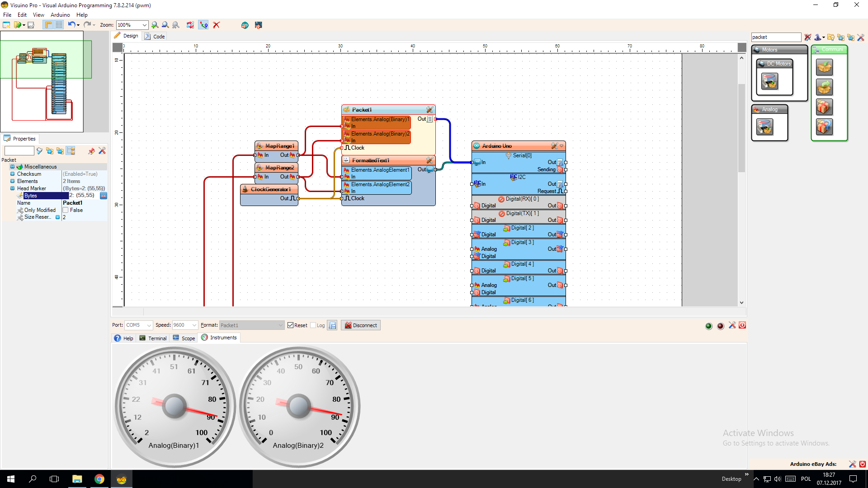868x488 pixels.
Task: Click the design overview minimap thumbnail
Action: (42, 81)
